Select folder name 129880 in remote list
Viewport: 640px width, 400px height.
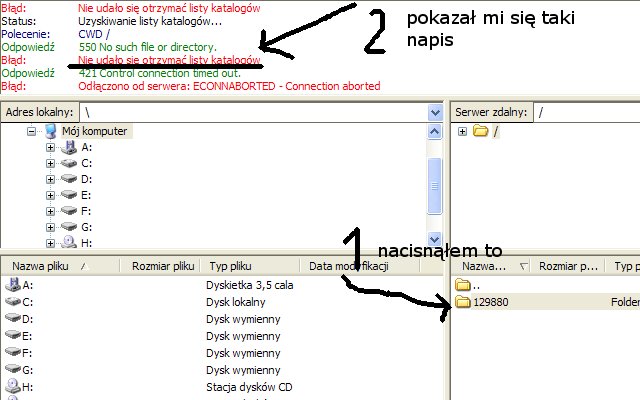point(491,302)
